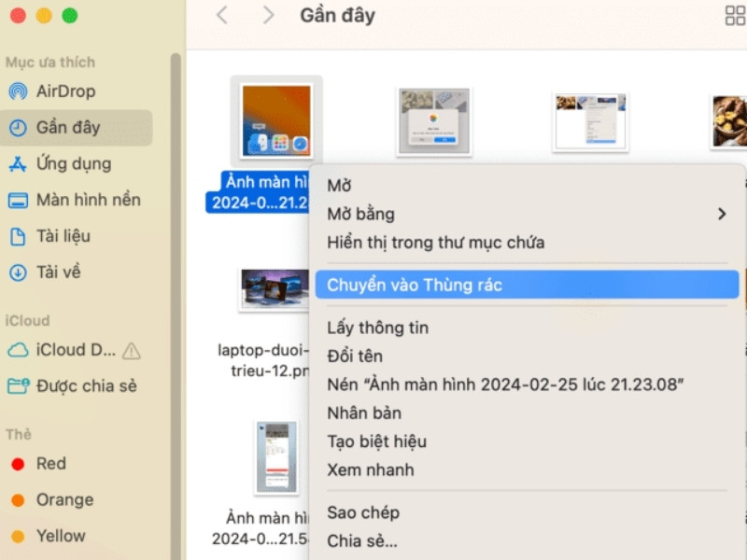Select the orange wallpaper screenshot thumbnail
Image resolution: width=747 pixels, height=560 pixels.
click(276, 121)
